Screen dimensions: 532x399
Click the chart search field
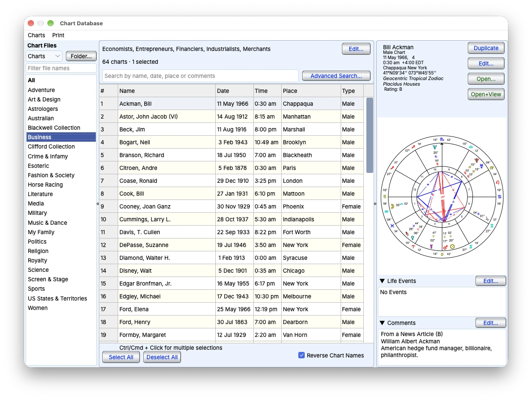click(x=200, y=76)
